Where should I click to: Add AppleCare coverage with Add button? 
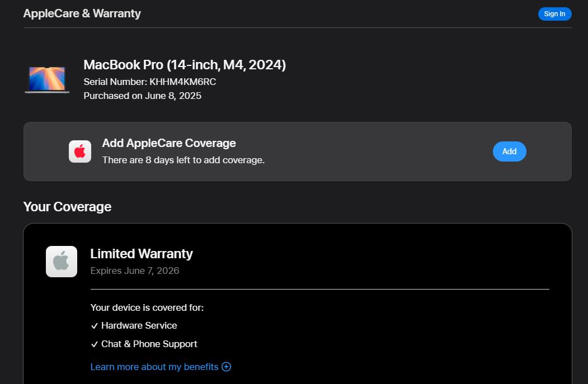(509, 151)
